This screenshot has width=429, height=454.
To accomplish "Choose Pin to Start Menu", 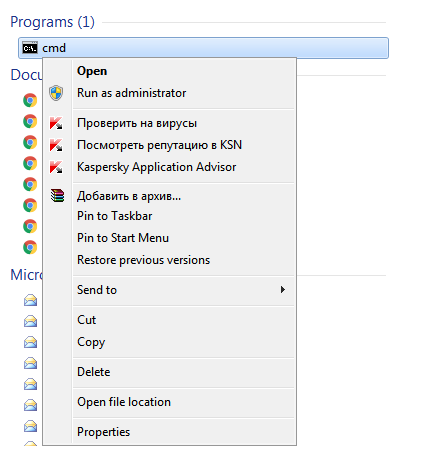I will point(123,238).
